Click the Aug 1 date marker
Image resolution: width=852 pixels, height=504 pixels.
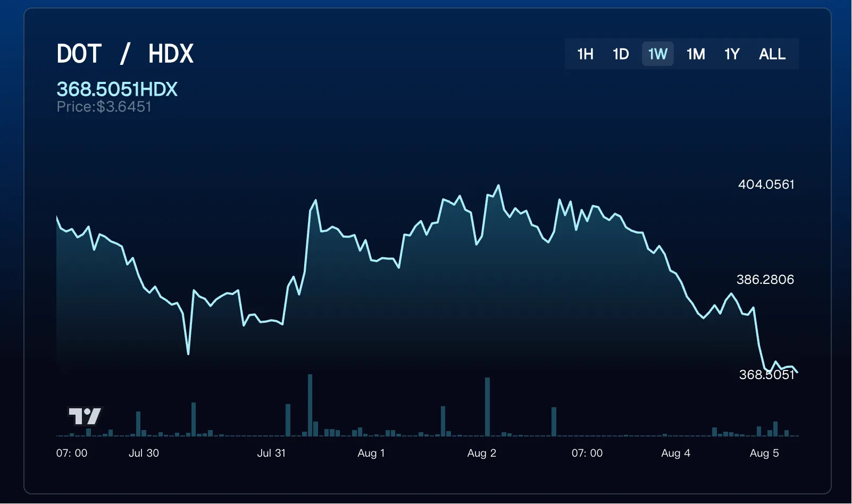(371, 453)
